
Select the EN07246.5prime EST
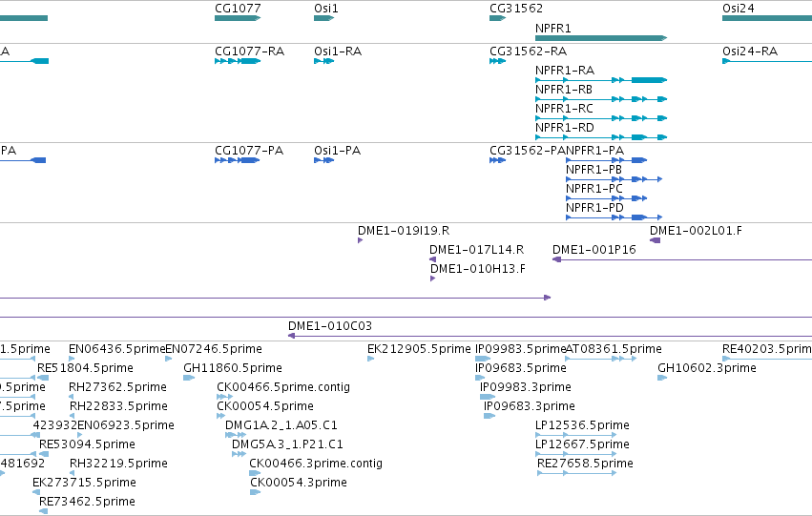point(168,358)
